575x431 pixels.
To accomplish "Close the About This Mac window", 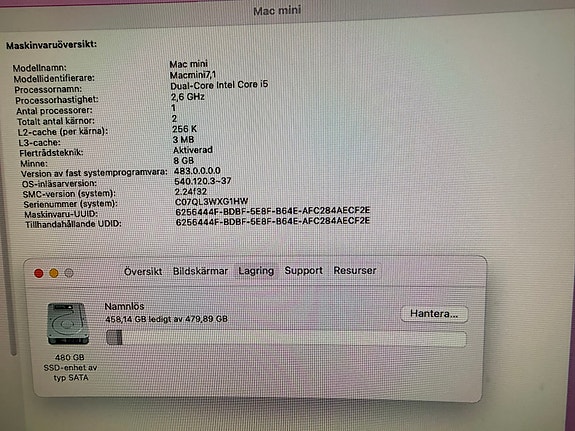I will tap(39, 273).
